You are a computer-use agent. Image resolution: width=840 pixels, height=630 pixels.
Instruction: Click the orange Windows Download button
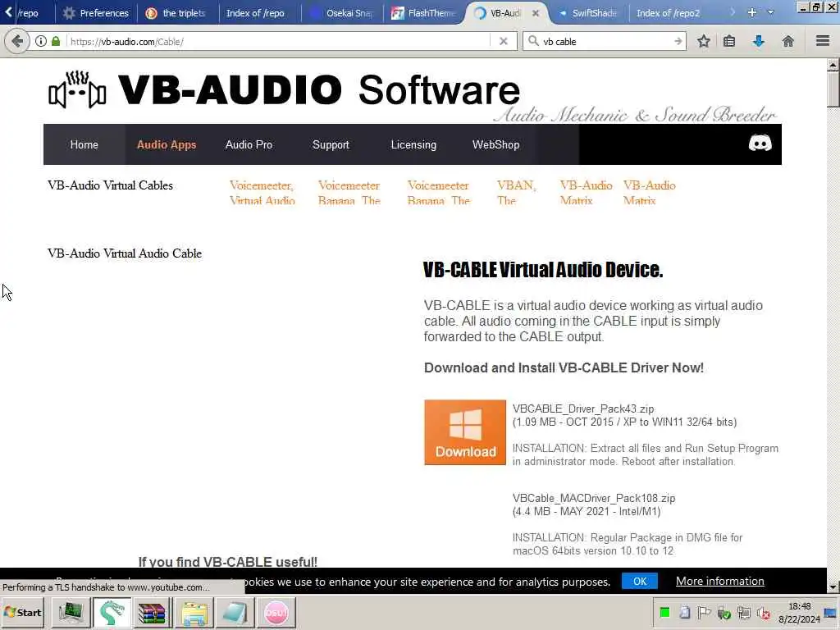[x=465, y=432]
